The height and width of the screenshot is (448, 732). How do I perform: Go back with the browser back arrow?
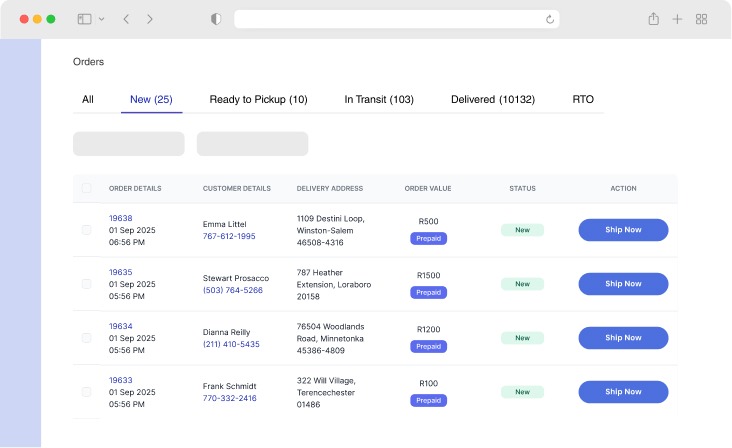[126, 19]
